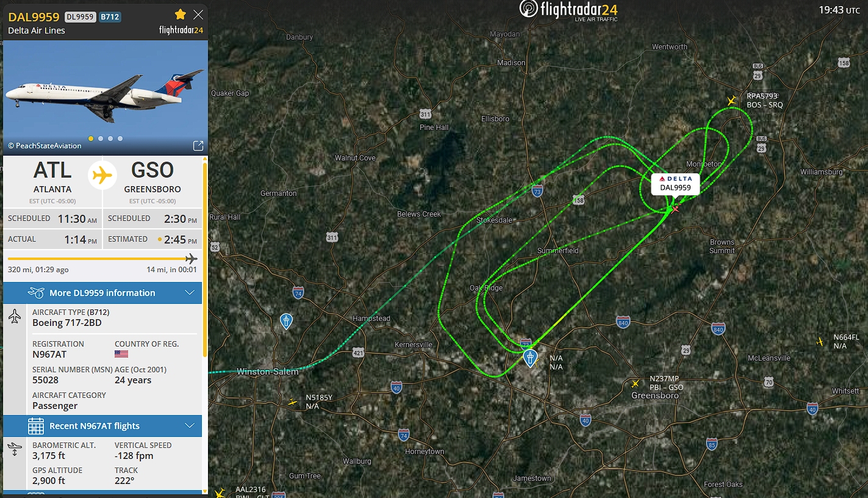Click the flight progress bar plane marker
Screen dimensions: 868x498
[x=191, y=259]
